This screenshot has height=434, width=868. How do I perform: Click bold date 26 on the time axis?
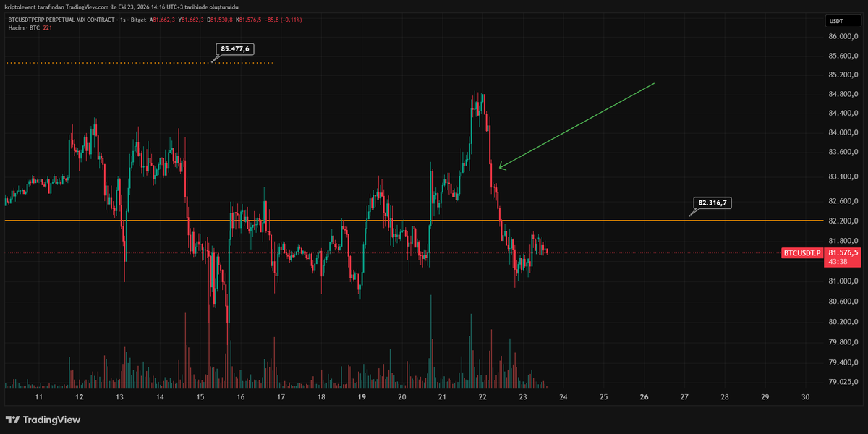click(644, 396)
